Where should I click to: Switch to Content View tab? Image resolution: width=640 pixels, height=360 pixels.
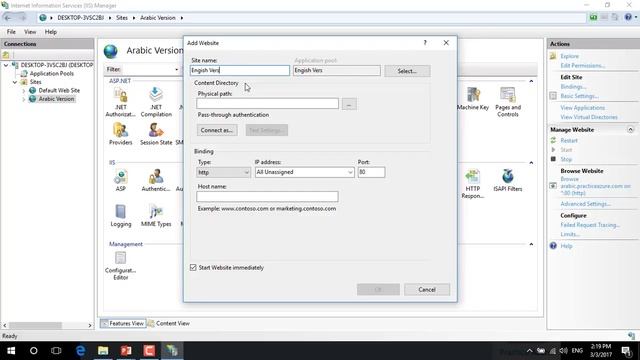click(x=169, y=323)
